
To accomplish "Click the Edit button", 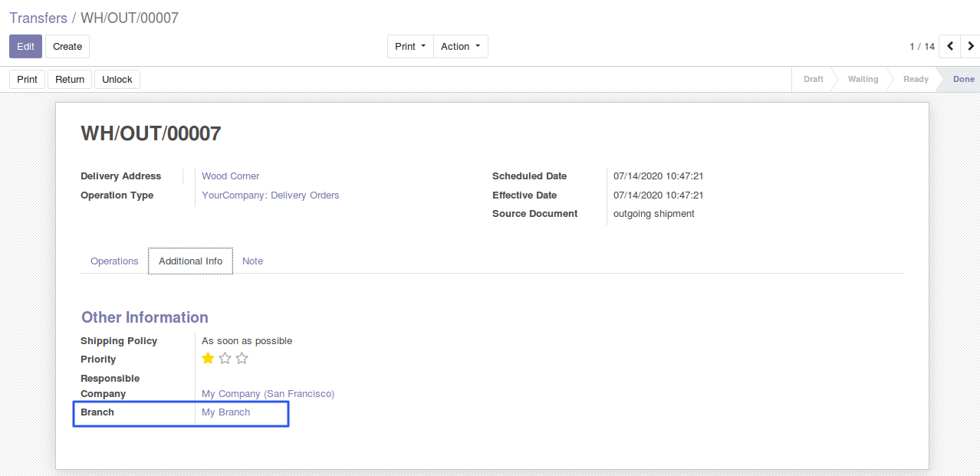I will click(25, 47).
